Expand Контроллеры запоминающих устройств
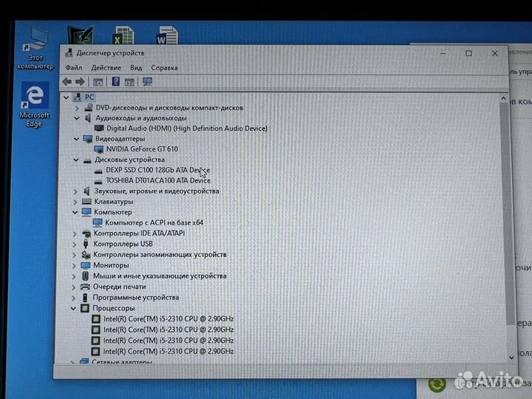Viewport: 532px width, 399px height. 75,255
